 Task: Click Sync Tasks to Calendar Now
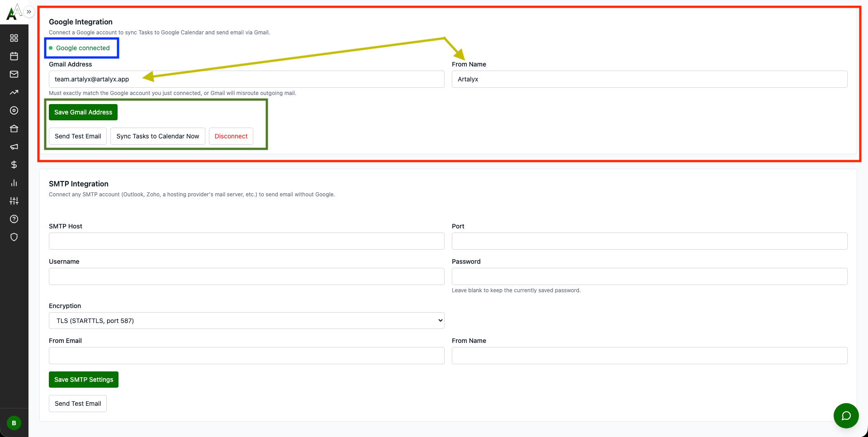click(x=158, y=136)
